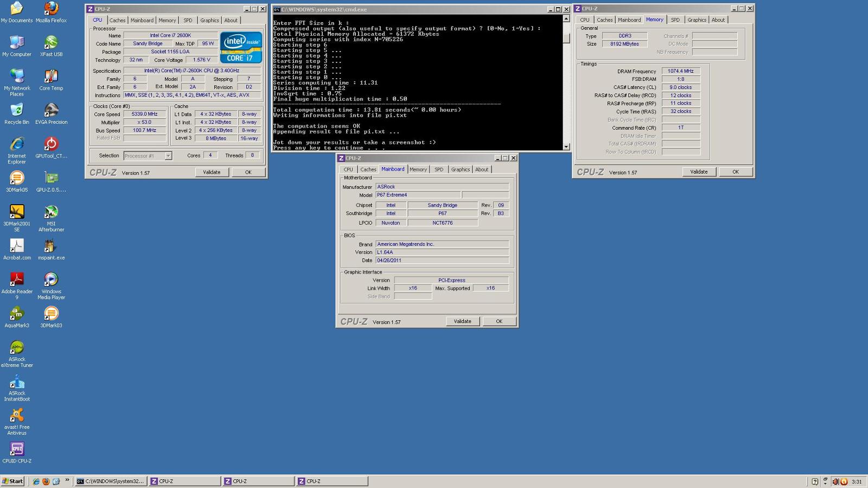
Task: Click BIOS version L1.64A field
Action: point(442,252)
